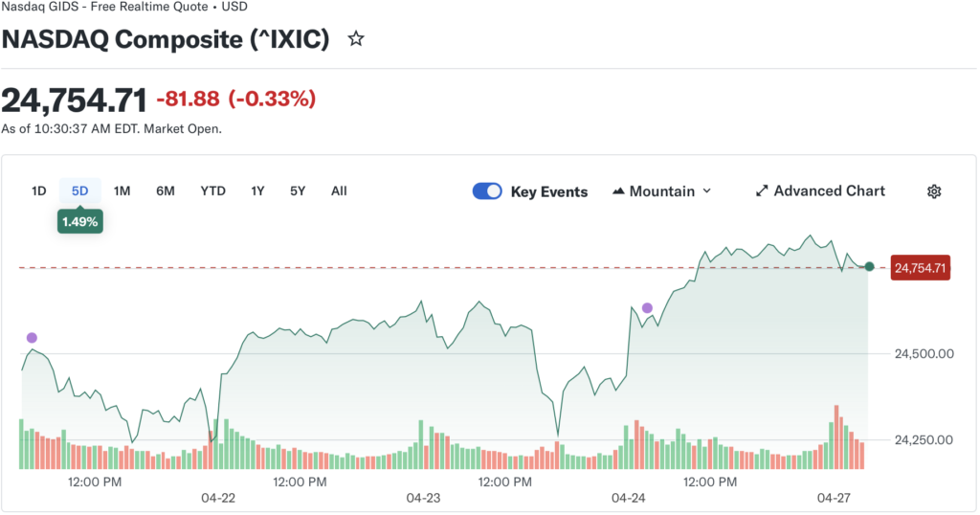
Task: Click the red 24,754.71 price label
Action: coord(920,269)
